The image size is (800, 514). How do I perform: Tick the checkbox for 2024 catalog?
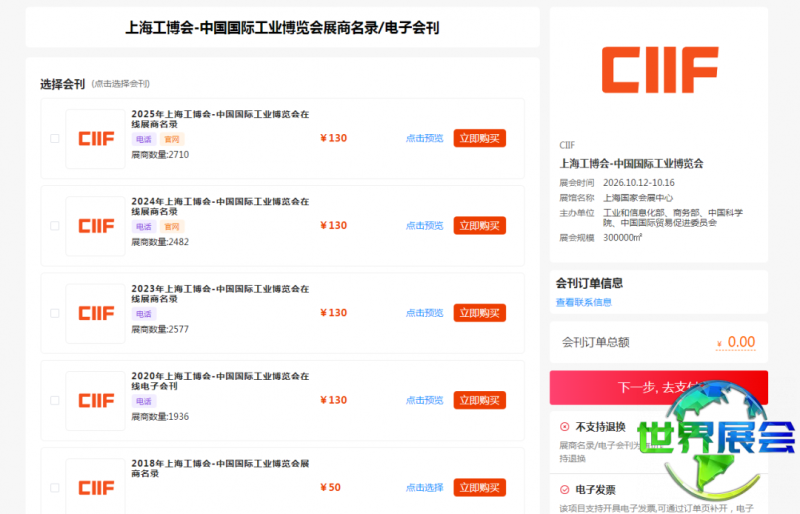point(55,226)
